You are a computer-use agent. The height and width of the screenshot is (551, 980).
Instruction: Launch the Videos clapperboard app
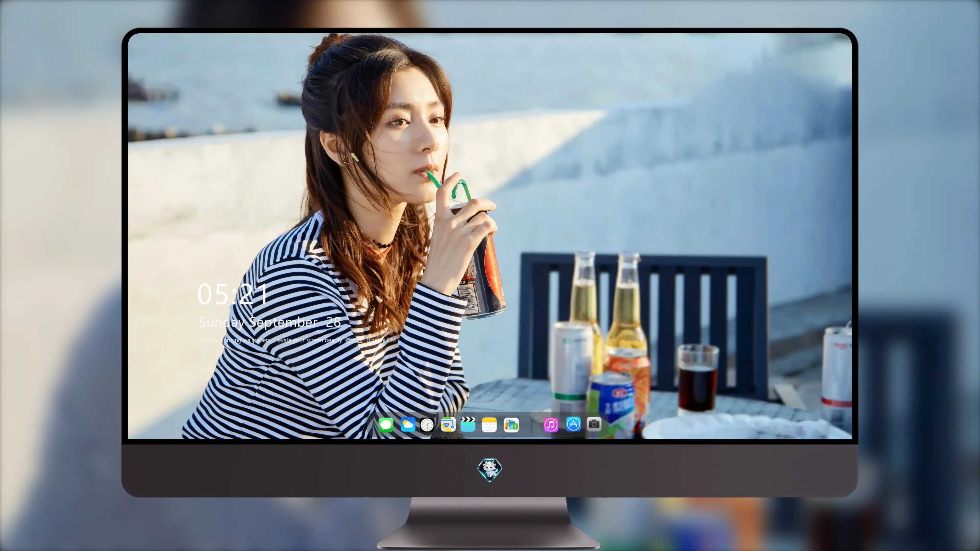tap(468, 424)
